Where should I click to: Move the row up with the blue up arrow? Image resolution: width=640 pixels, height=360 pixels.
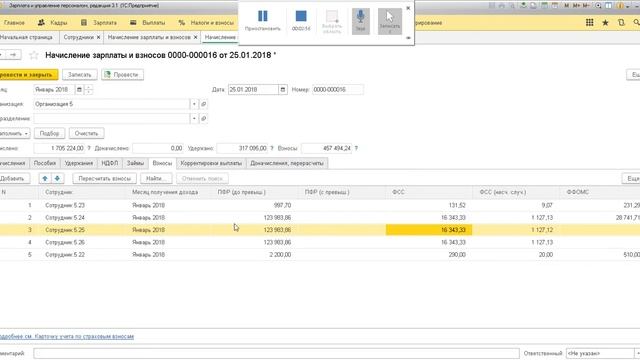pyautogui.click(x=45, y=178)
